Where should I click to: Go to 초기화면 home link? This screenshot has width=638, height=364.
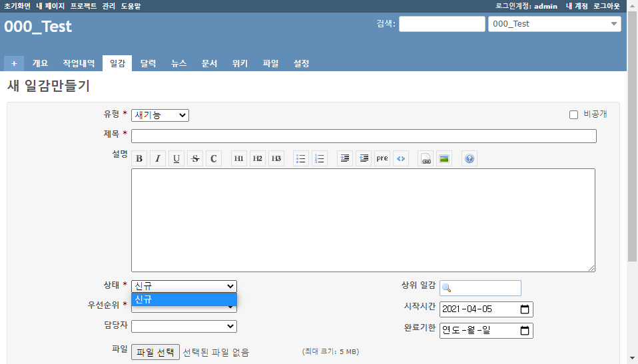(x=17, y=6)
